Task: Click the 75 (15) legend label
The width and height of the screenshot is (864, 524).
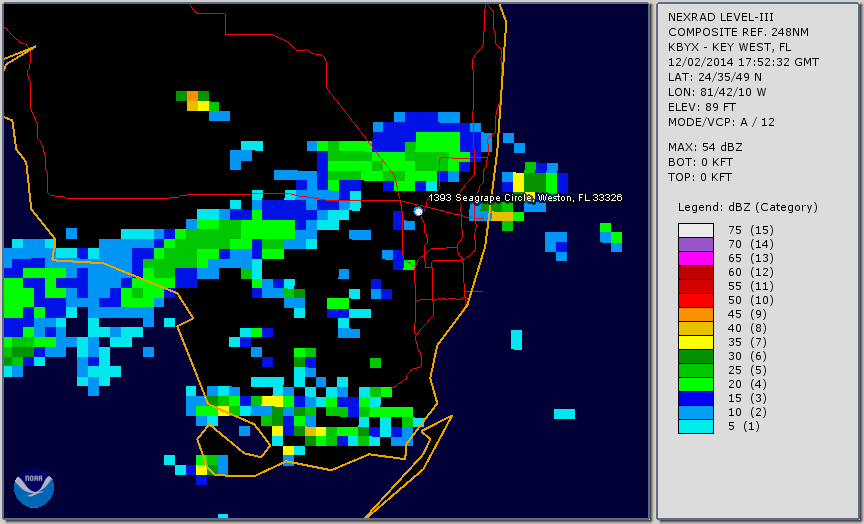Action: (x=750, y=230)
